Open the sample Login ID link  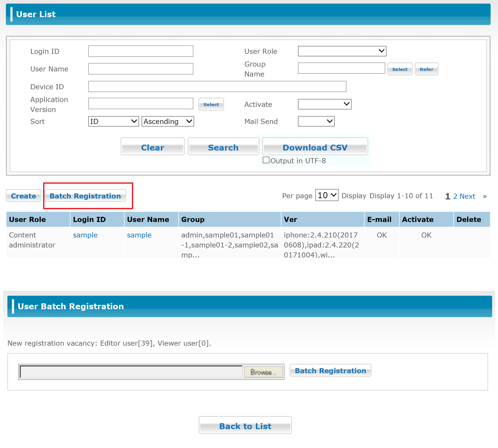(85, 235)
